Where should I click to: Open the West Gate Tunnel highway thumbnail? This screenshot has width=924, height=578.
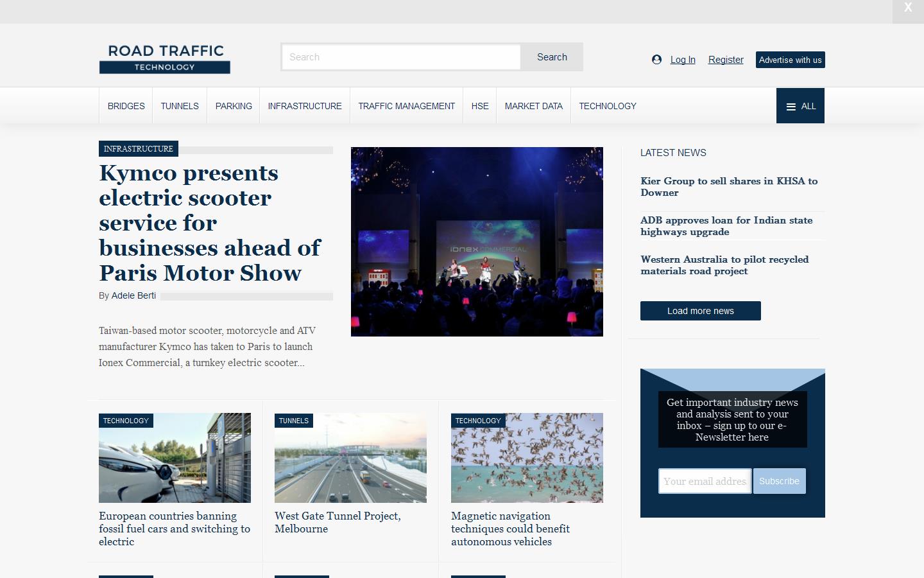pyautogui.click(x=350, y=458)
